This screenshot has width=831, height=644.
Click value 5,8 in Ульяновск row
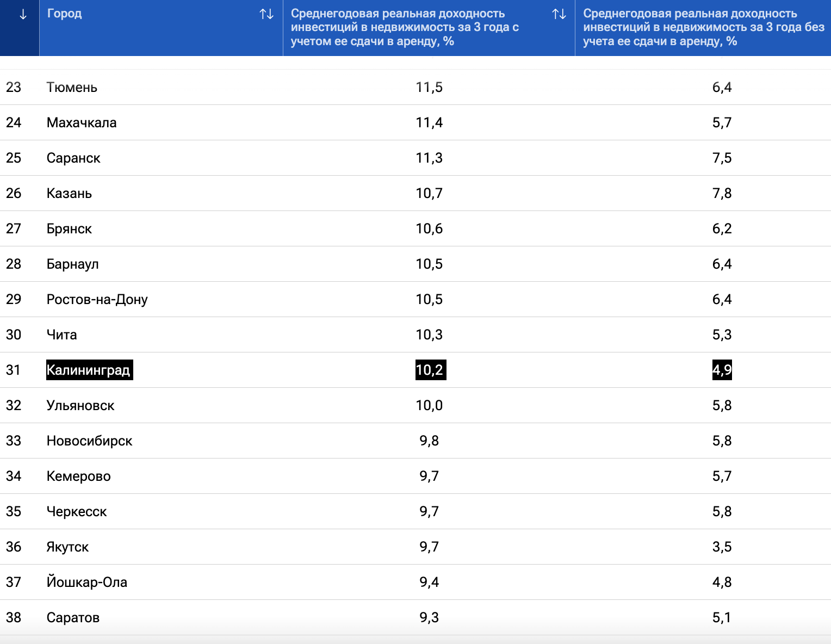(722, 406)
